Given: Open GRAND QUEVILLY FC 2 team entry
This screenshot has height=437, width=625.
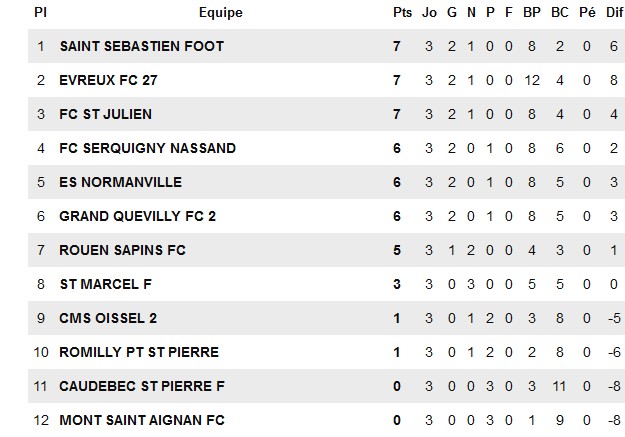Looking at the screenshot, I should click(x=138, y=216).
